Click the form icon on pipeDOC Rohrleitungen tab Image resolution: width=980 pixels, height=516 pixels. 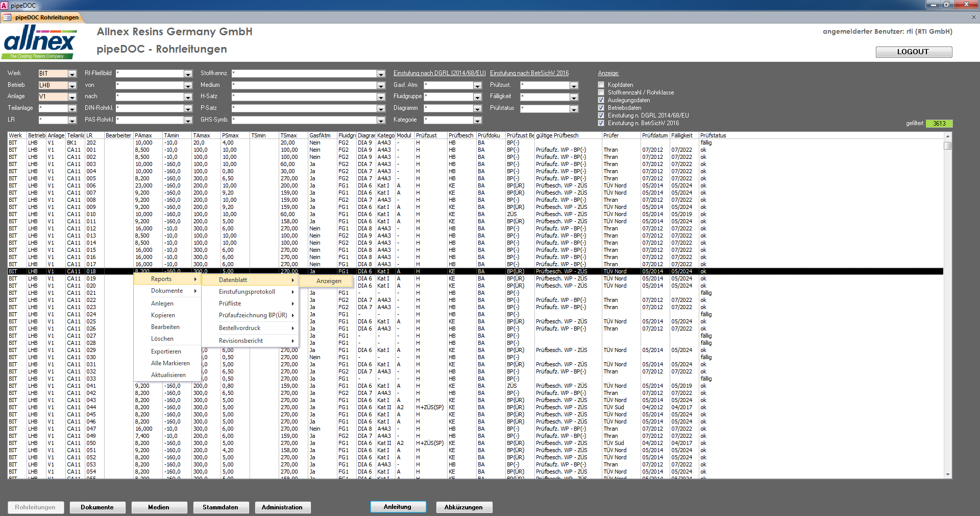(x=7, y=17)
